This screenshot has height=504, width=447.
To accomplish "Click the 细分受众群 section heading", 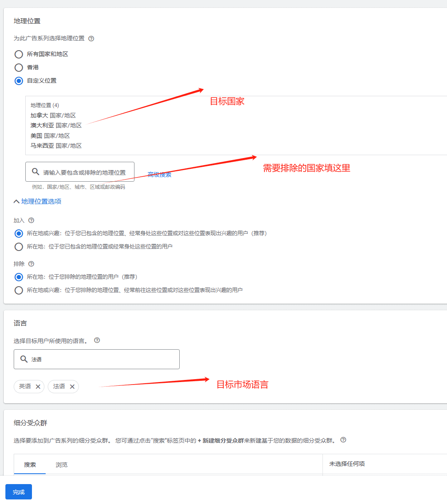I will tap(30, 423).
